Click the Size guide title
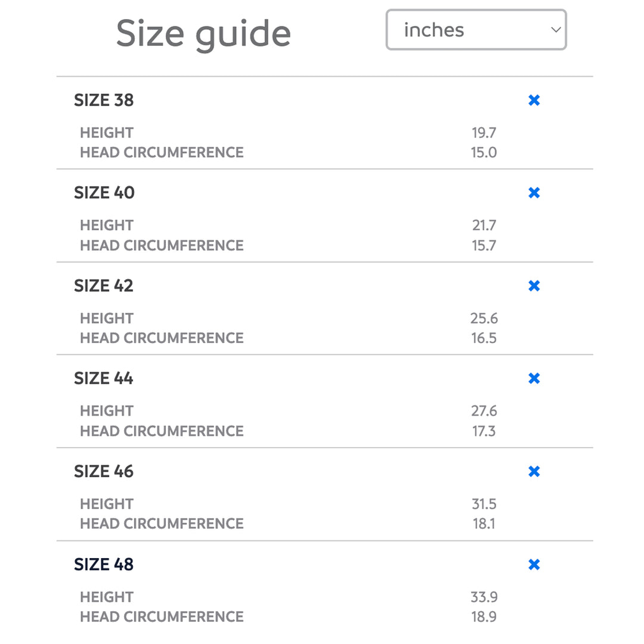644x644 pixels. pyautogui.click(x=203, y=33)
